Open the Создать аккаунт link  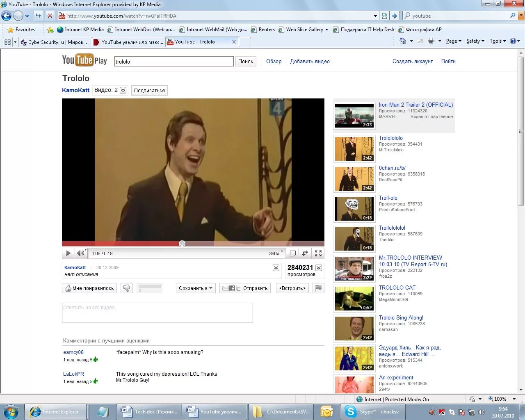pos(413,62)
